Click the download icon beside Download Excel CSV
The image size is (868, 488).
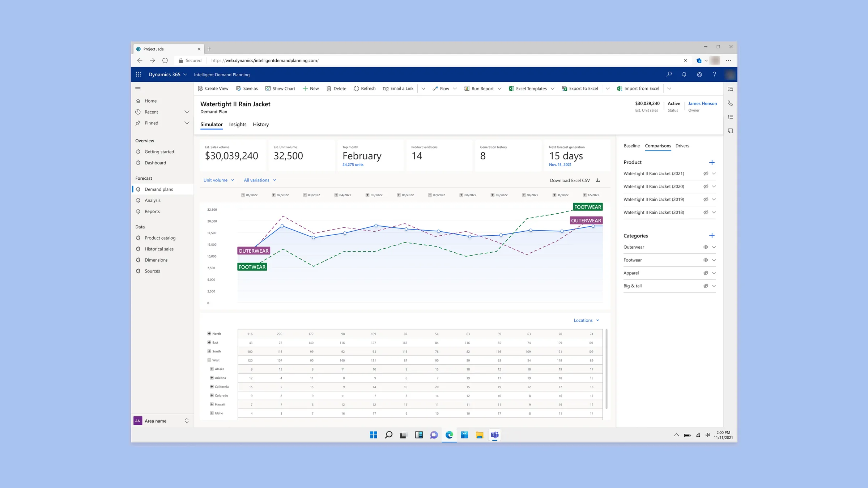pyautogui.click(x=598, y=180)
